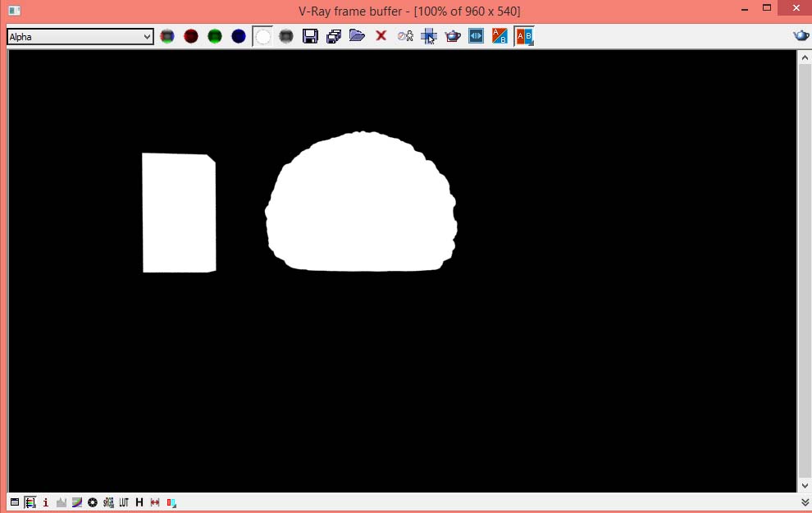Toggle exposure correction wheel icon
The image size is (812, 513).
pyautogui.click(x=92, y=502)
